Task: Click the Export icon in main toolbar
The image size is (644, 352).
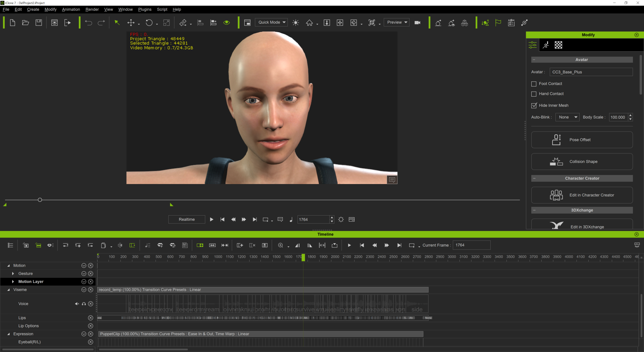Action: click(x=67, y=23)
